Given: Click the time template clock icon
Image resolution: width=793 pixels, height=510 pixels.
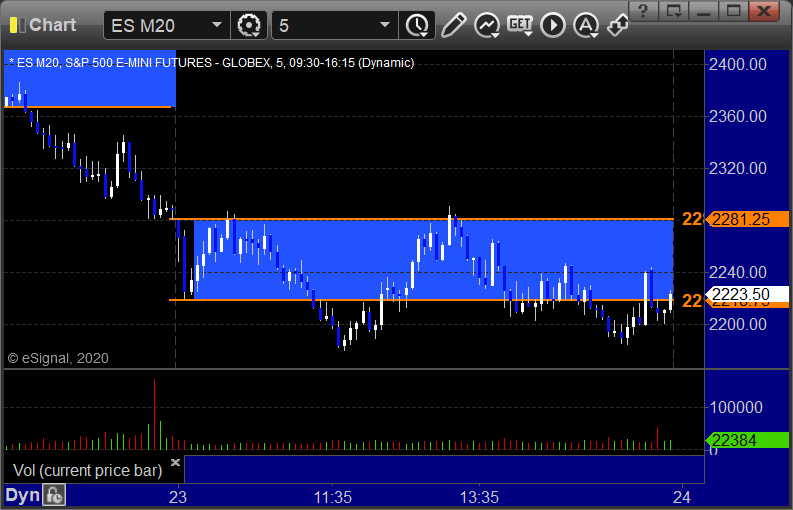Looking at the screenshot, I should coord(417,25).
